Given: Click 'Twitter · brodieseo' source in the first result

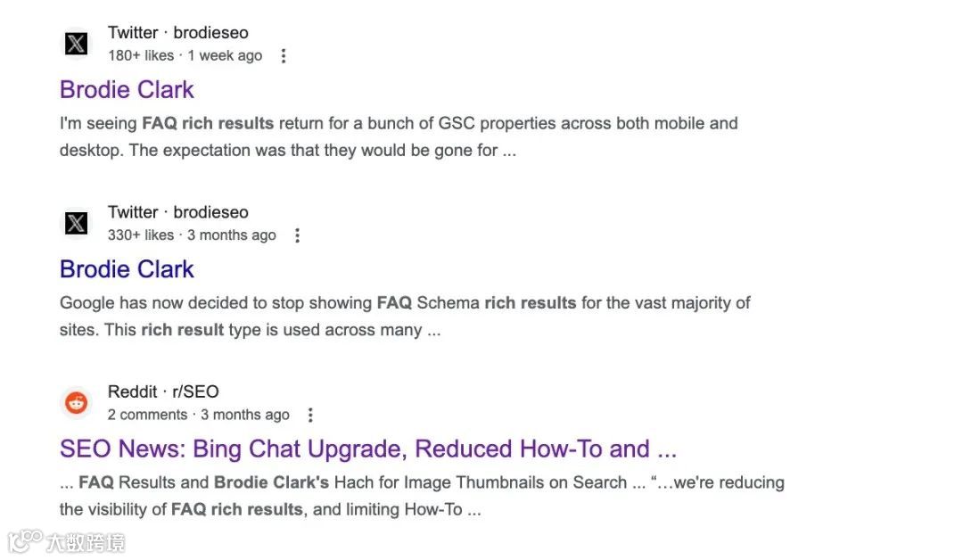Looking at the screenshot, I should click(178, 33).
